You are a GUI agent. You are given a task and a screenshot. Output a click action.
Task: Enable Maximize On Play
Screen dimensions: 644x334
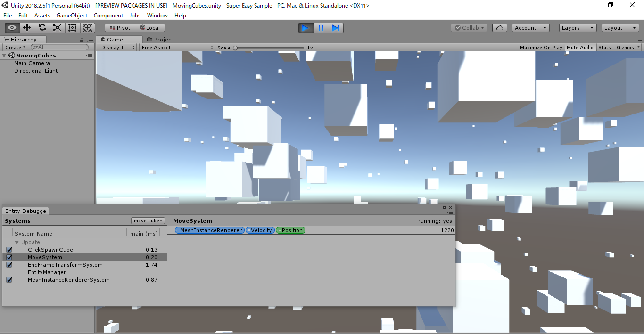[x=541, y=47]
